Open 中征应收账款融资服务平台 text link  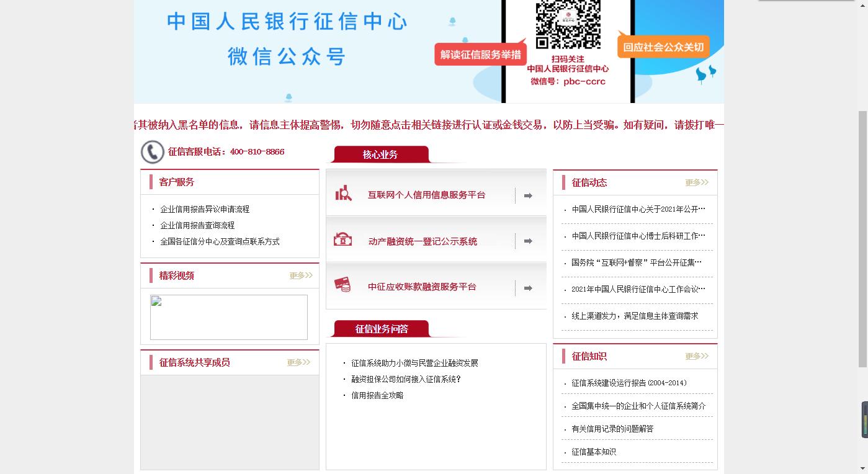pos(422,287)
